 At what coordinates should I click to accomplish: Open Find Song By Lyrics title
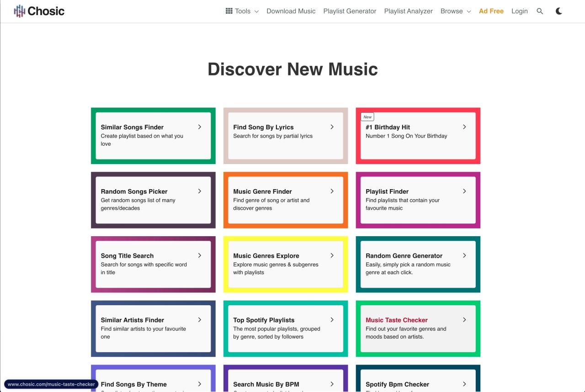pos(263,127)
